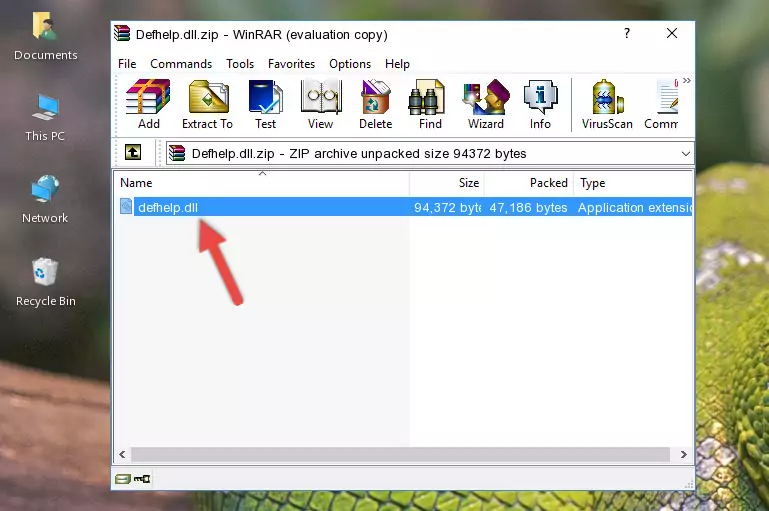This screenshot has height=511, width=769.
Task: Open the Commands menu
Action: click(x=181, y=64)
